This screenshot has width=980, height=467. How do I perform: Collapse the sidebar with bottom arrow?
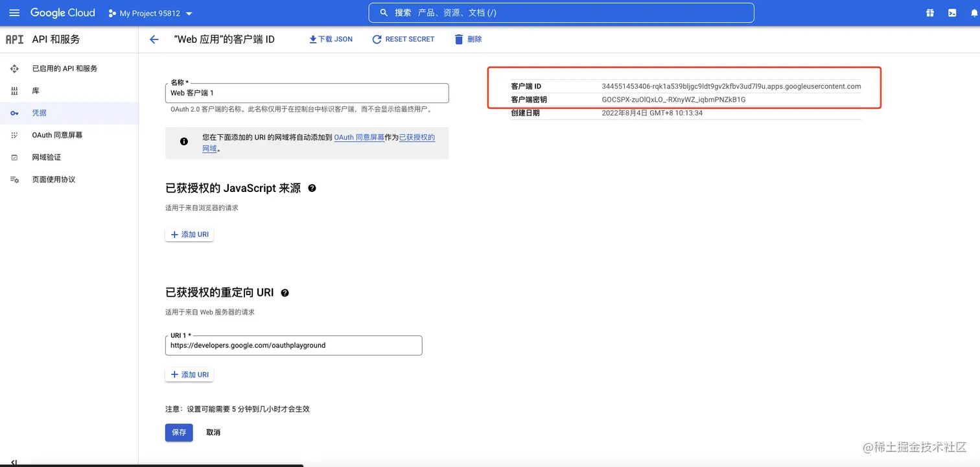14,462
